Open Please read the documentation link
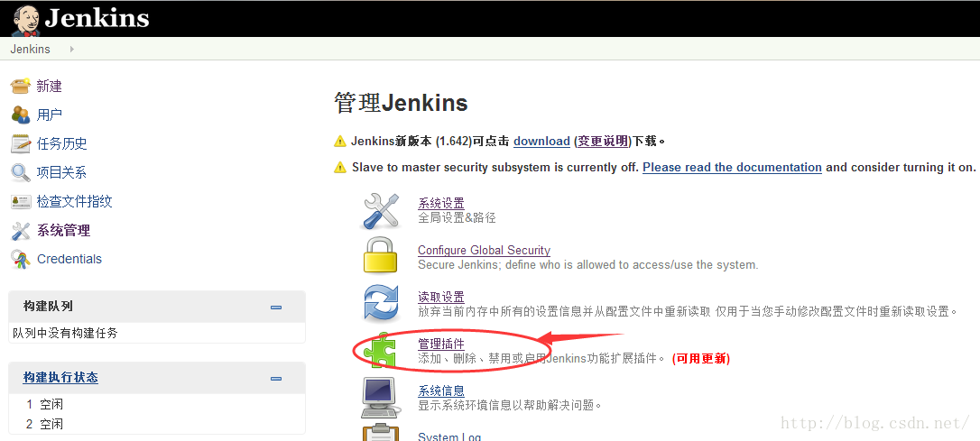This screenshot has height=441, width=980. coord(732,168)
